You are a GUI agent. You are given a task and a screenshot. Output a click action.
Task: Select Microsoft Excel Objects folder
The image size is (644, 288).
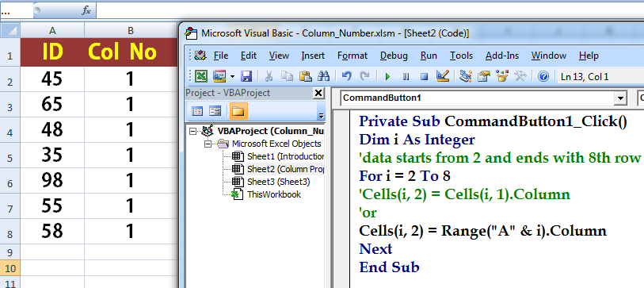276,144
